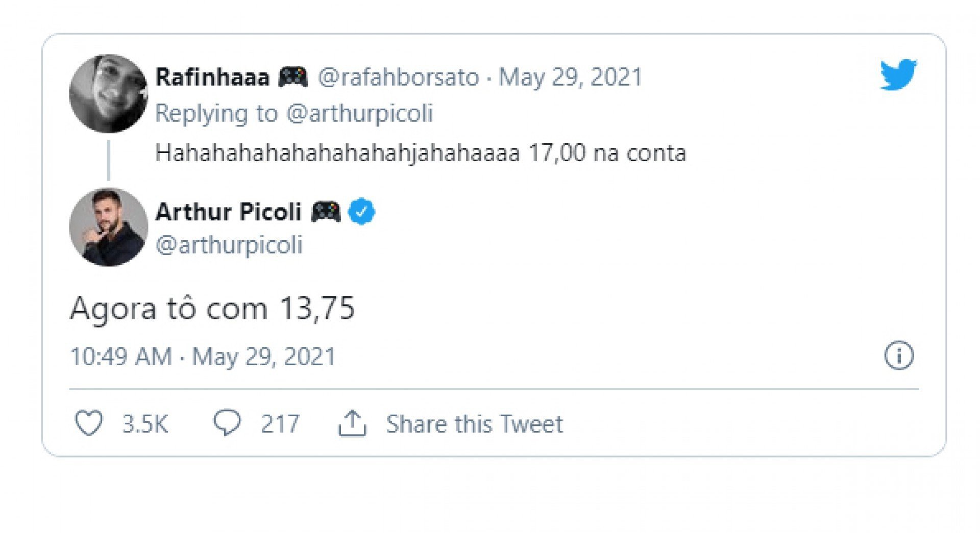
Task: Click the 'Replying to @arthurpicoli' mention
Action: pyautogui.click(x=360, y=113)
